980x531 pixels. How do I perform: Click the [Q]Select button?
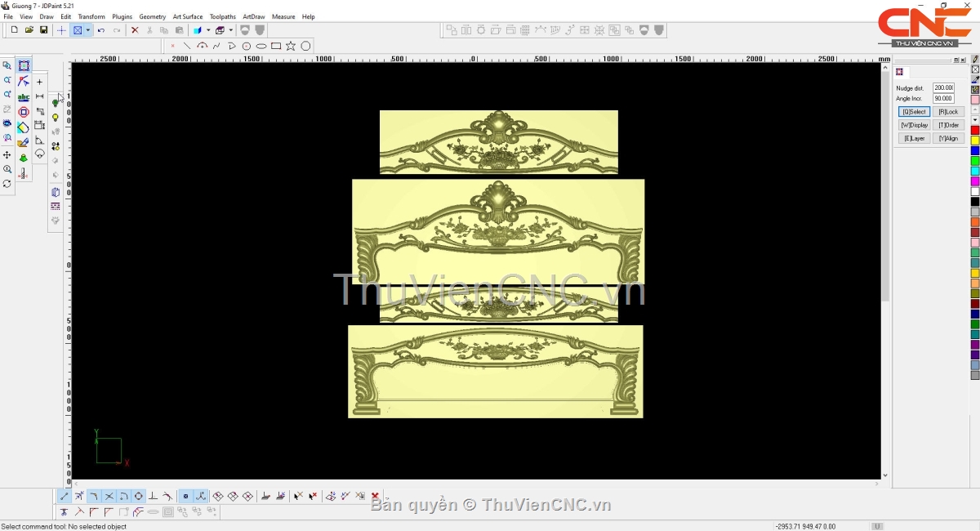coord(914,112)
